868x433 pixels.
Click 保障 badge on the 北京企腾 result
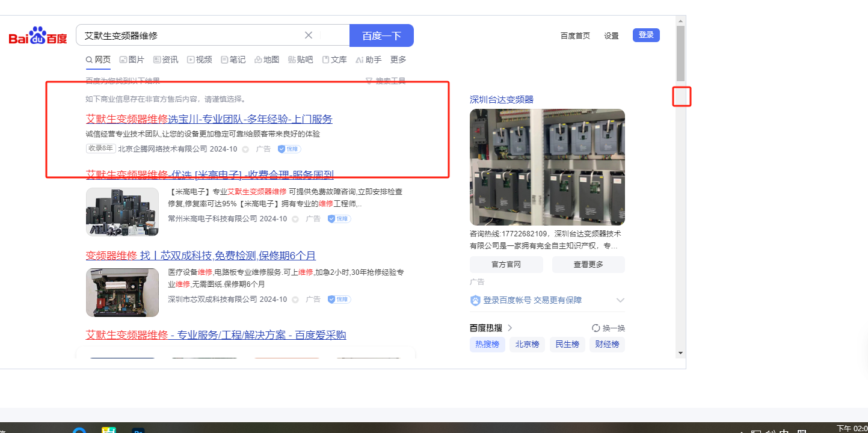tap(289, 149)
